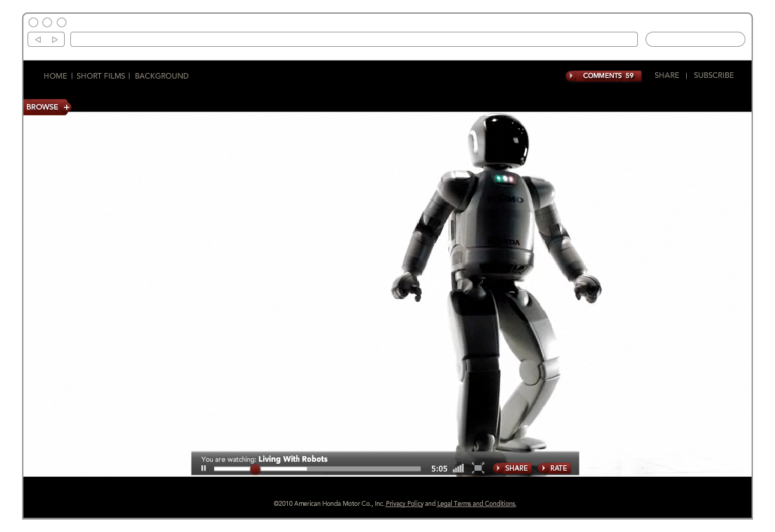The width and height of the screenshot is (775, 532).
Task: Click the third window control circle
Action: pos(62,22)
